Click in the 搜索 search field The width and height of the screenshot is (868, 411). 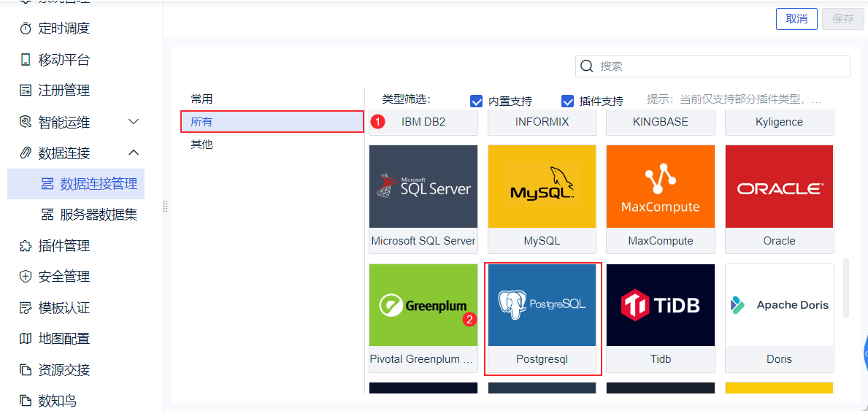(713, 66)
